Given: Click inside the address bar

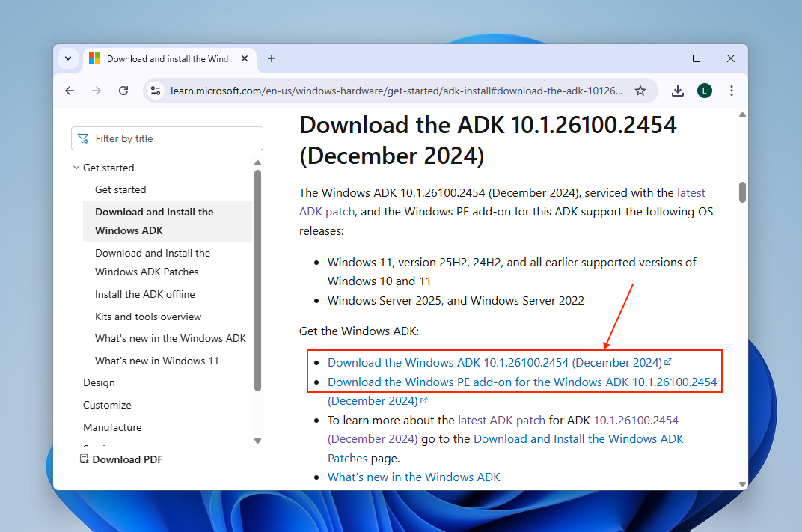Looking at the screenshot, I should click(x=374, y=90).
